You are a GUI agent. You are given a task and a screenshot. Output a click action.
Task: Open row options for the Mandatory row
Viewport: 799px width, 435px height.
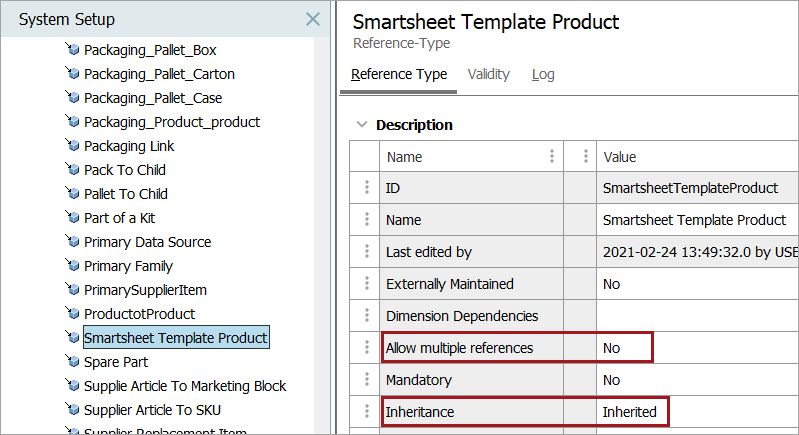coord(365,380)
